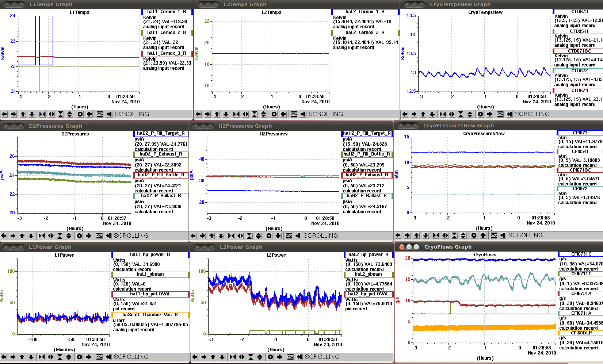Toggle scrolling arrow icon in L2Temps Graph
Viewport: 603px width, 364px height.
click(303, 114)
